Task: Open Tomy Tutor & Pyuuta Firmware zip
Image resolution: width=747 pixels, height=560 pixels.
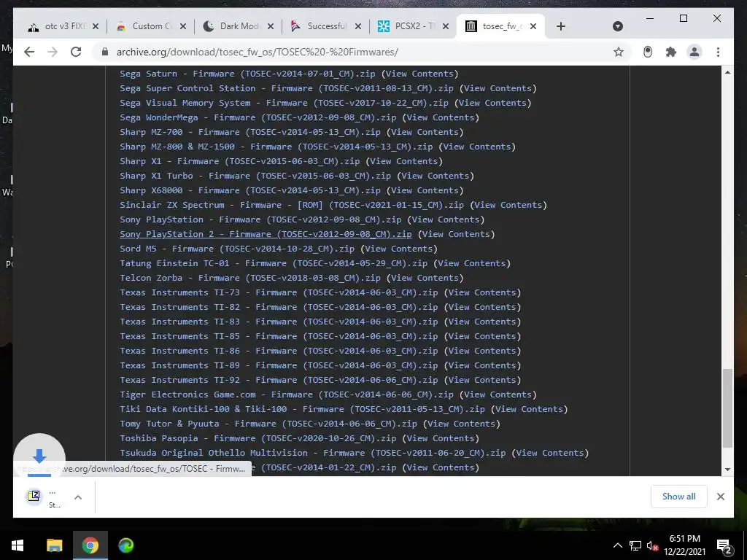Action: point(268,424)
